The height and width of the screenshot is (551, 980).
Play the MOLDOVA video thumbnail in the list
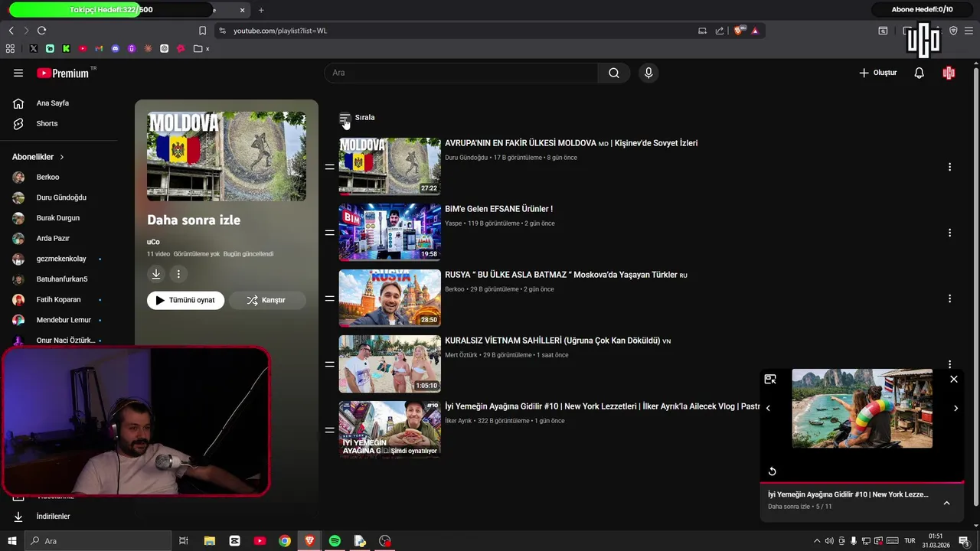(390, 166)
